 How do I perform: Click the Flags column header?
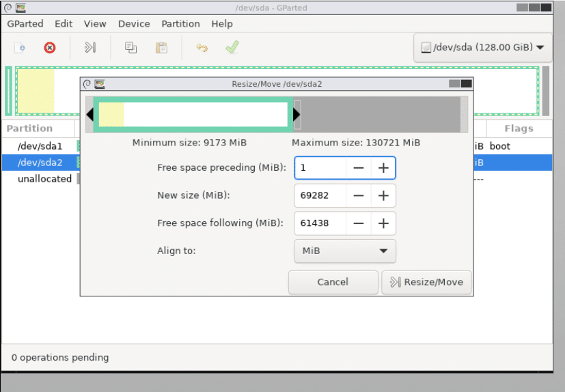point(519,128)
